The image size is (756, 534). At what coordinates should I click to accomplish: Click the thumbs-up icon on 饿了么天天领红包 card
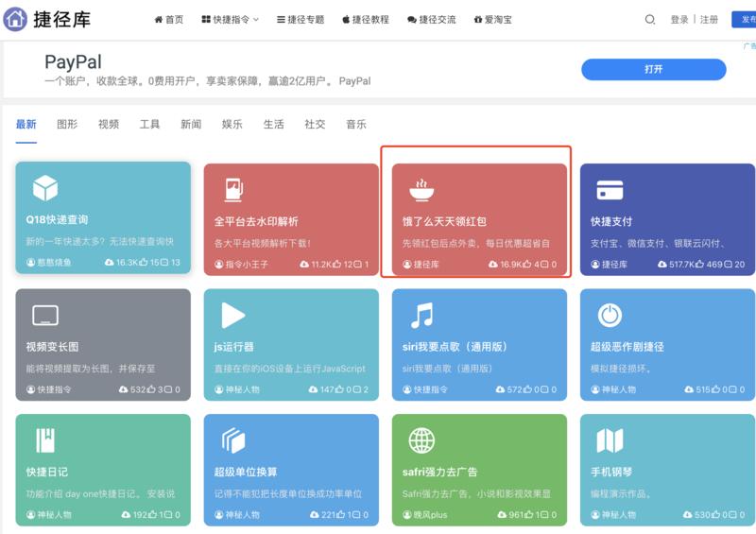pos(527,265)
